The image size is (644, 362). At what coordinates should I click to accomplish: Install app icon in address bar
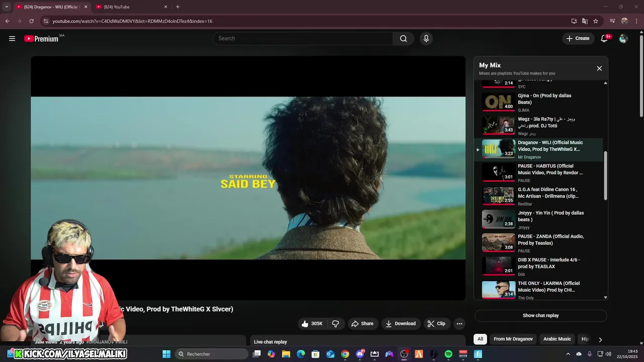pos(574,21)
